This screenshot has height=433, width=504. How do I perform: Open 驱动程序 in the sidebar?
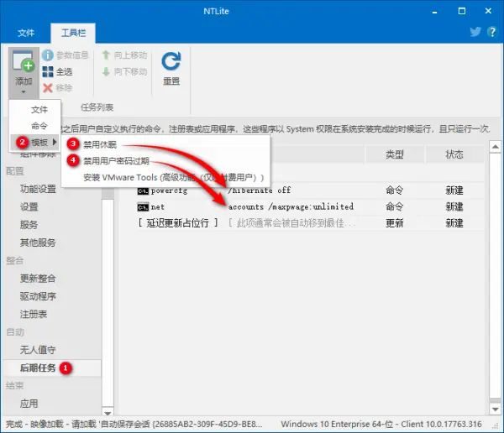[38, 296]
